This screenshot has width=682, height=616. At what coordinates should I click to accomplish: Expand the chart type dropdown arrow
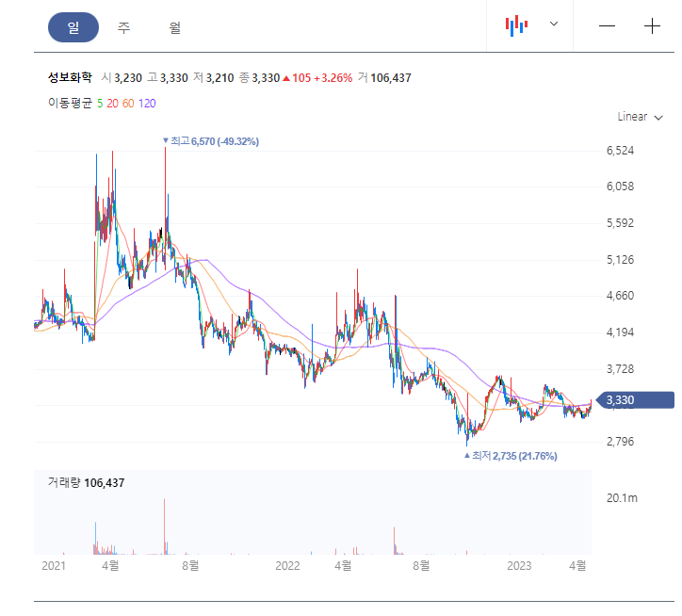(x=554, y=24)
